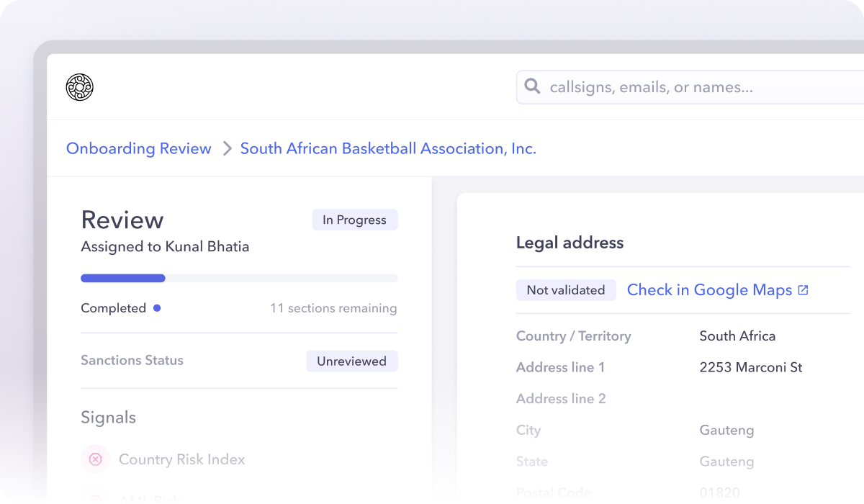Click the 'State' field label

pyautogui.click(x=532, y=462)
